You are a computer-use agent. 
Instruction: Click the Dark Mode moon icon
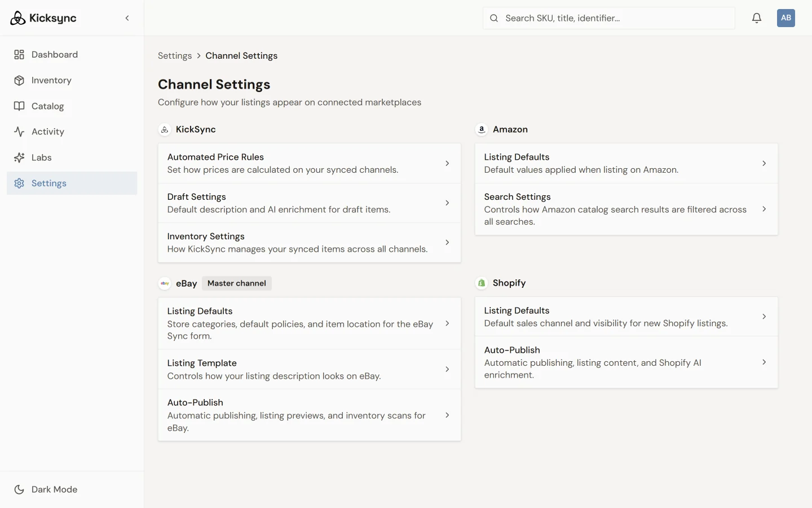pos(19,489)
